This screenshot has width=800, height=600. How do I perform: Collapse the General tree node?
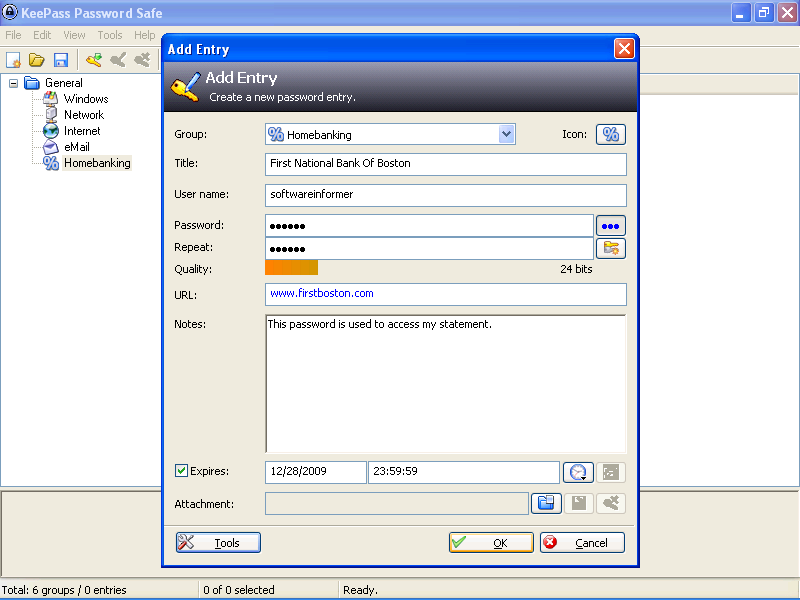pos(13,83)
